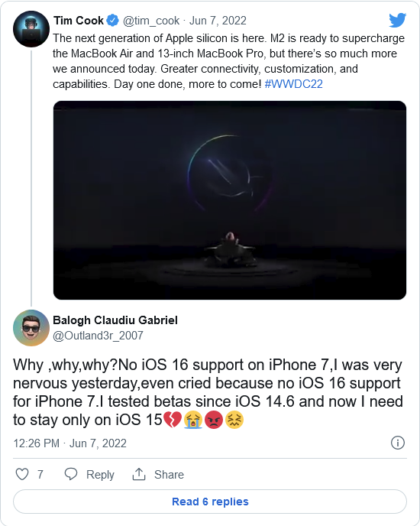This screenshot has height=526, width=420.
Task: Open the @Outland3r_2007 handle
Action: tap(99, 336)
